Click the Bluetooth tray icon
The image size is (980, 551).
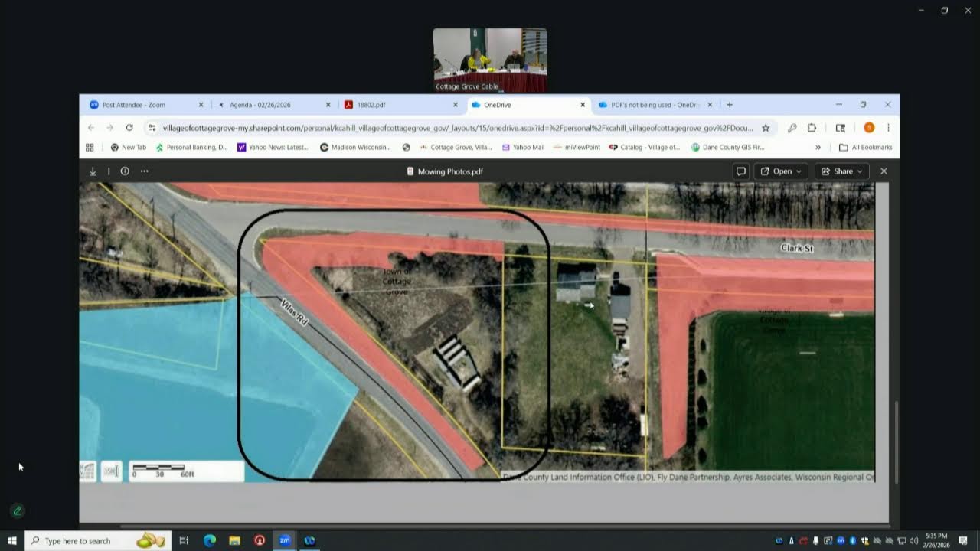coord(852,541)
